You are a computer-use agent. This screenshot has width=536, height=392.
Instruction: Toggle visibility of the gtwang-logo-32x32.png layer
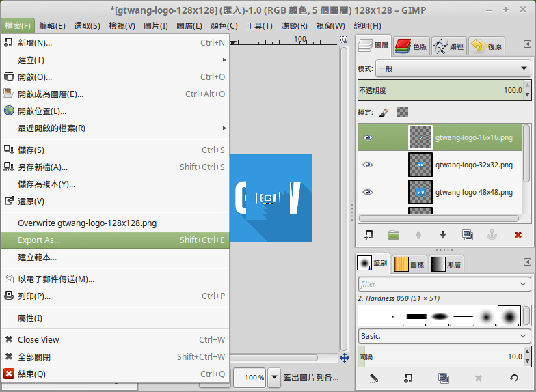368,165
